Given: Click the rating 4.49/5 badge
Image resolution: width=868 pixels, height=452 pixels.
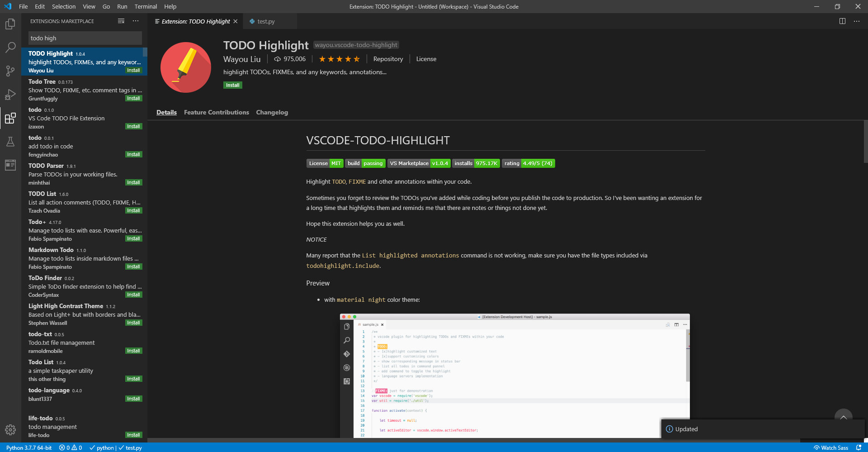Looking at the screenshot, I should (x=528, y=163).
